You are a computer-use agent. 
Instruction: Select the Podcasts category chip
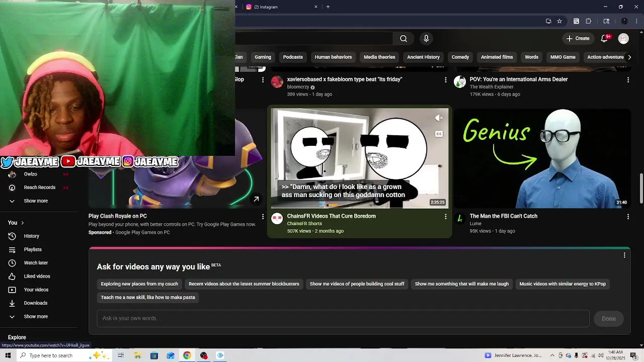point(293,57)
